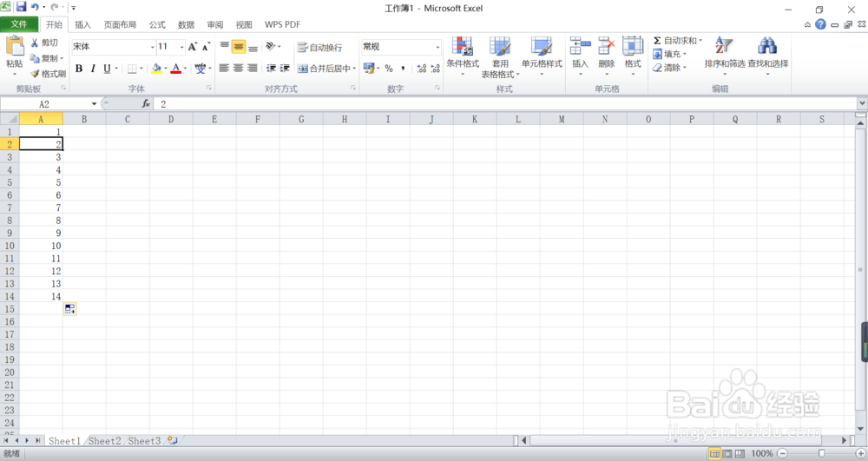
Task: Click the Copy icon
Action: 35,58
